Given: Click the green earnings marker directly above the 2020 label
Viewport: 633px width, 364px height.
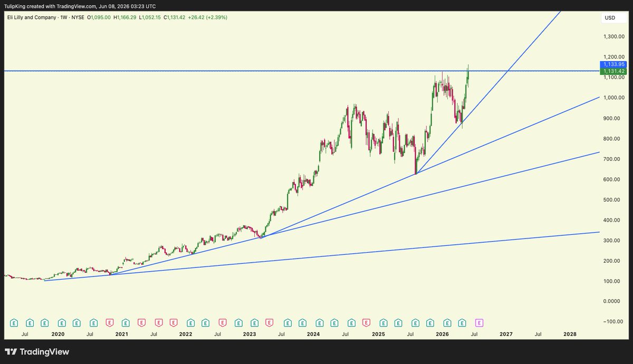Looking at the screenshot, I should coord(62,322).
